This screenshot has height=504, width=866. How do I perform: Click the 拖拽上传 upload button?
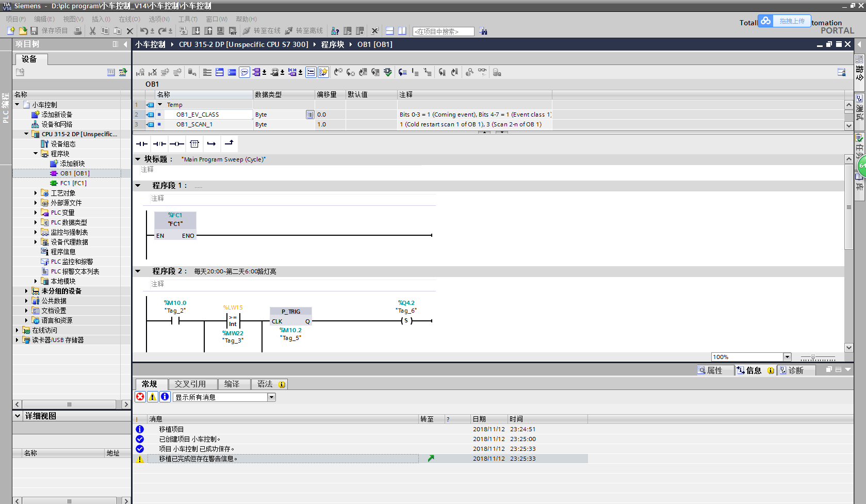point(785,21)
